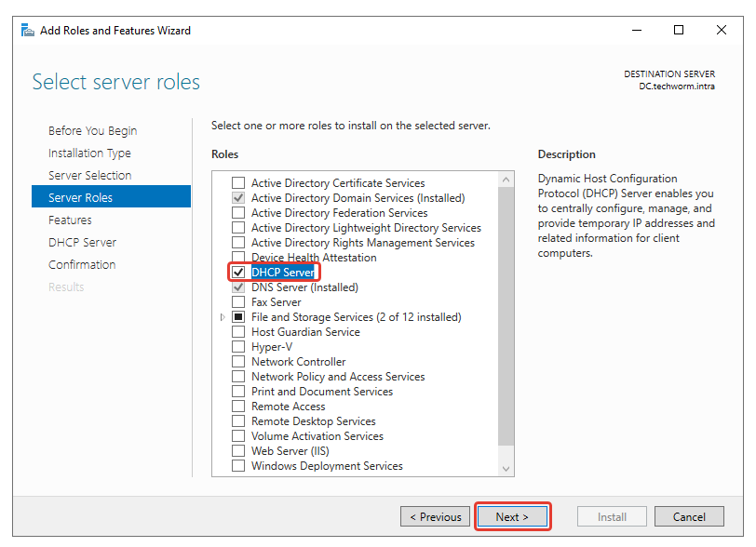The width and height of the screenshot is (756, 547).
Task: Tick the Fax Server checkbox
Action: [x=239, y=302]
